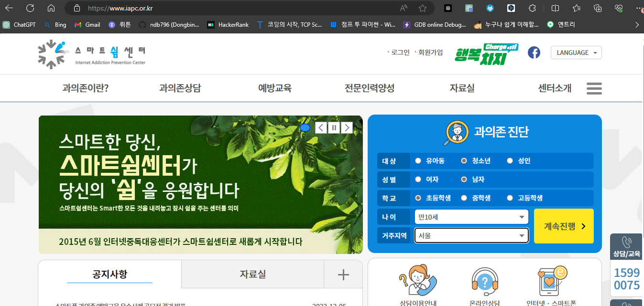Select the 초등학생 radio button
644x306 pixels.
coord(418,198)
